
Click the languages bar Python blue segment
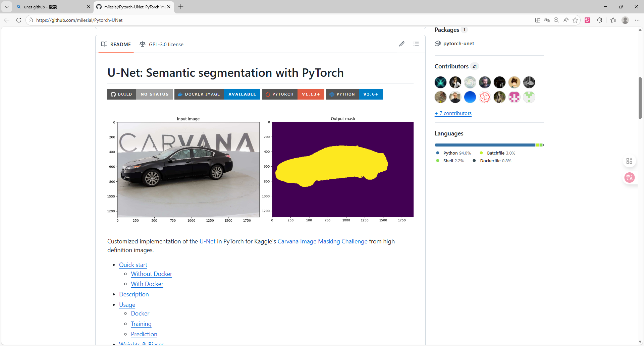(x=485, y=145)
